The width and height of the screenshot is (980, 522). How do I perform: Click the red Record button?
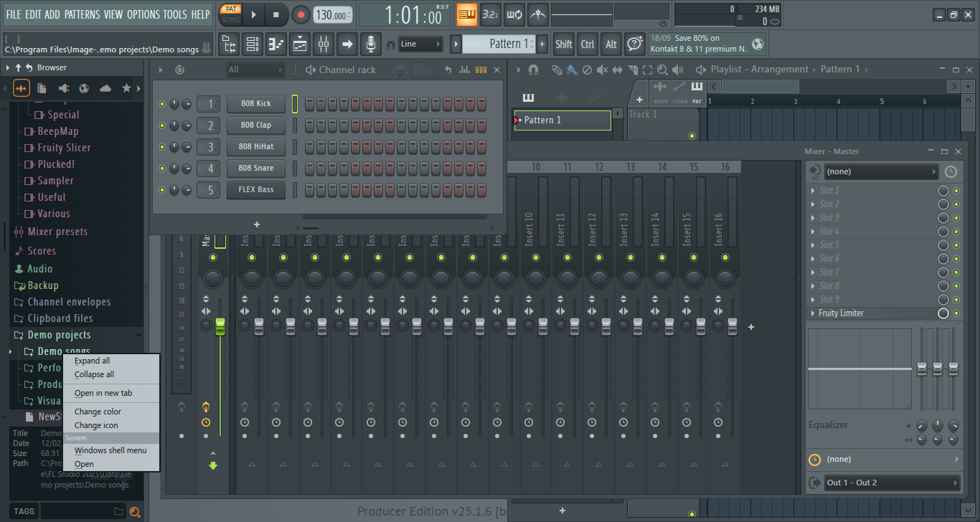(301, 14)
